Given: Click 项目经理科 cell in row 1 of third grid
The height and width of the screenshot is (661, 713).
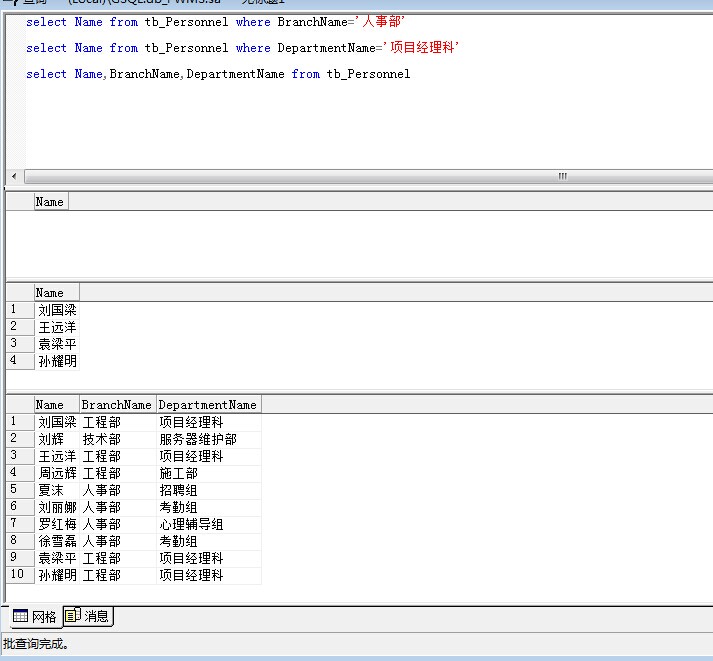Looking at the screenshot, I should coord(209,422).
